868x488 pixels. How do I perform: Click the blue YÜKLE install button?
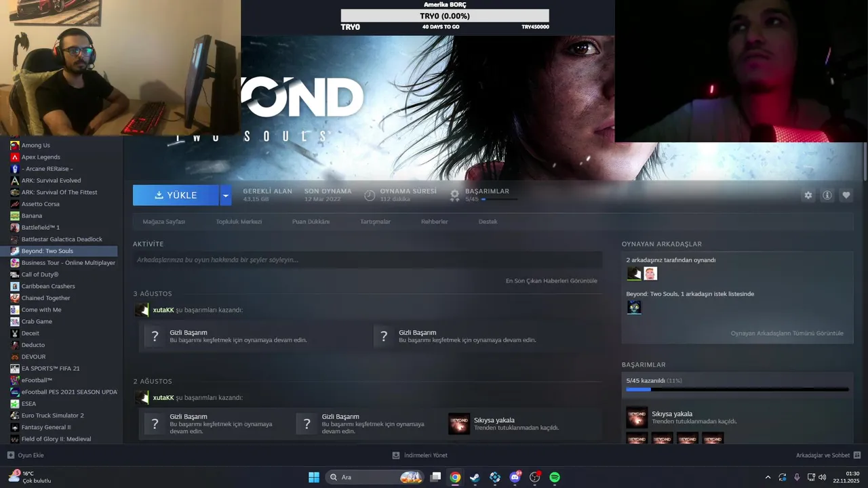pos(176,195)
